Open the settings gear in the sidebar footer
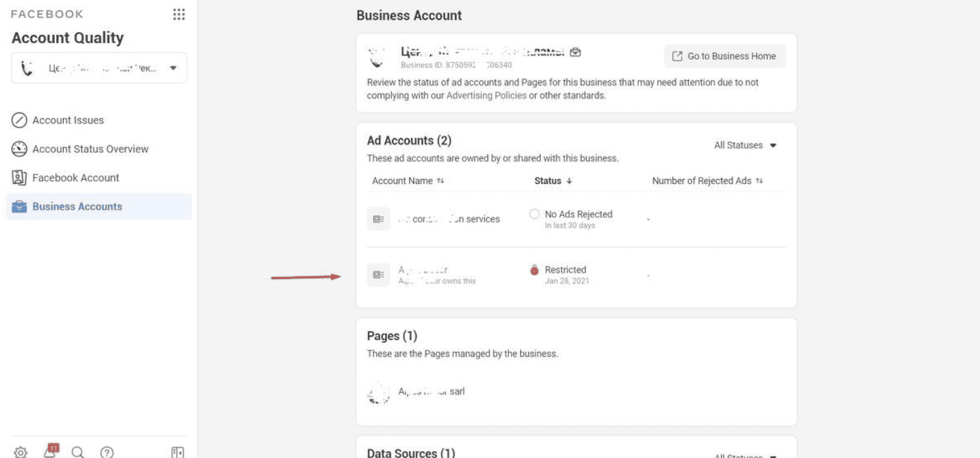This screenshot has width=980, height=458. point(21,452)
